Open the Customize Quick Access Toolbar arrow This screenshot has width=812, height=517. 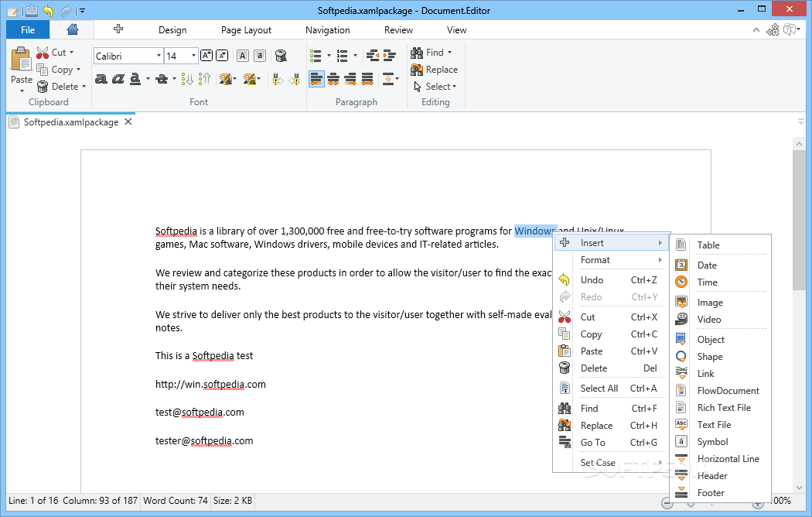(82, 10)
